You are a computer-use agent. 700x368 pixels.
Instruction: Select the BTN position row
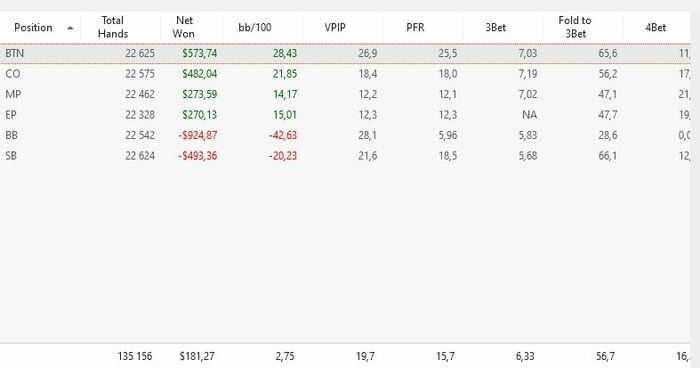pos(345,54)
